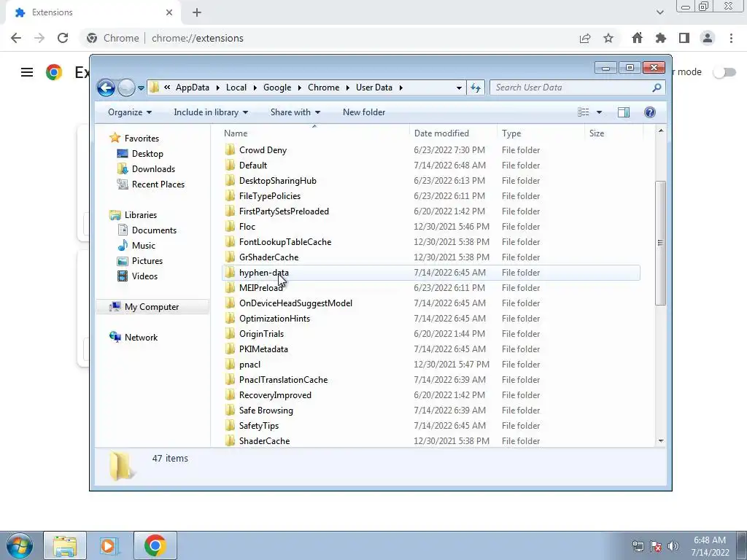Viewport: 747px width, 560px height.
Task: Toggle the preview pane icon
Action: tap(624, 112)
